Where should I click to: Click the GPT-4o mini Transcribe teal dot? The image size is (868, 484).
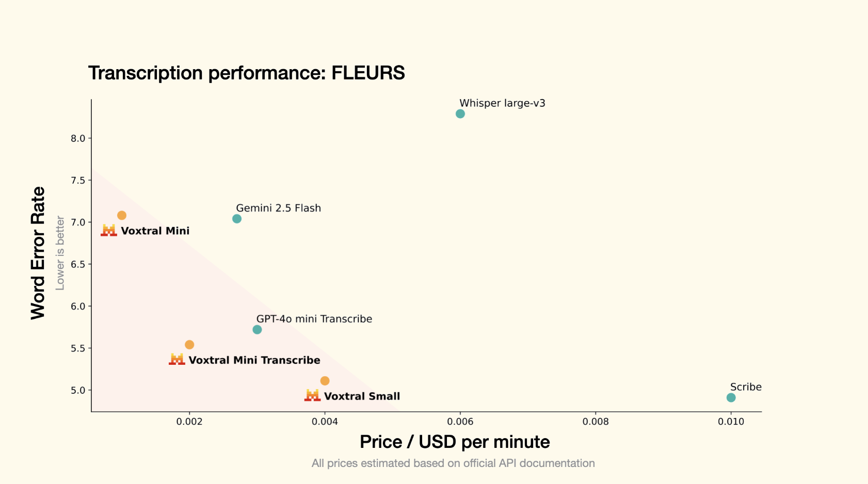point(257,330)
